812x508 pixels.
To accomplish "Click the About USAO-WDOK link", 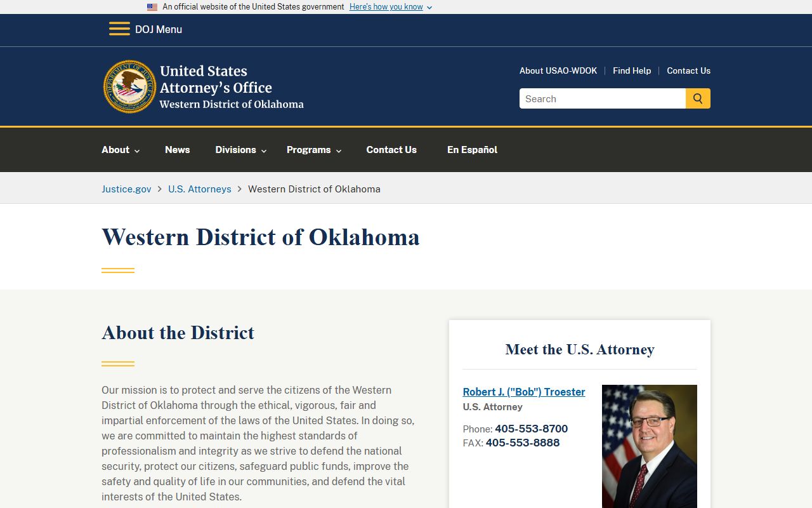I will point(558,70).
